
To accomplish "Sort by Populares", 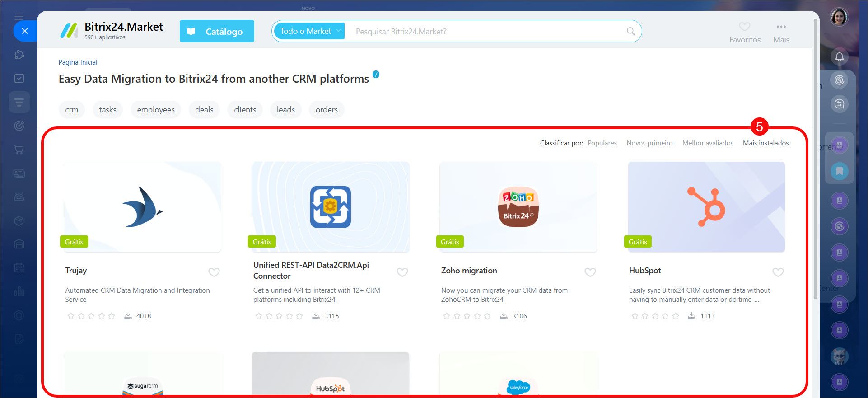I will pyautogui.click(x=602, y=143).
